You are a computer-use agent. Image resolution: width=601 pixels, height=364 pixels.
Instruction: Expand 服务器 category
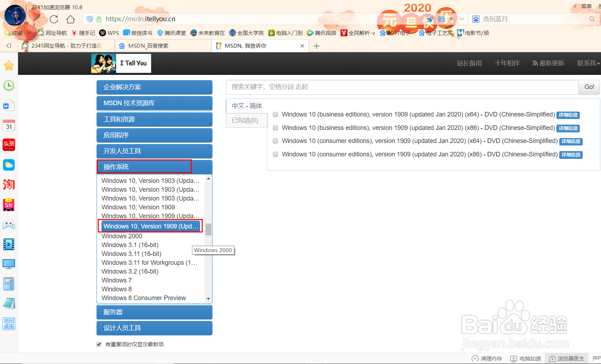tap(154, 312)
